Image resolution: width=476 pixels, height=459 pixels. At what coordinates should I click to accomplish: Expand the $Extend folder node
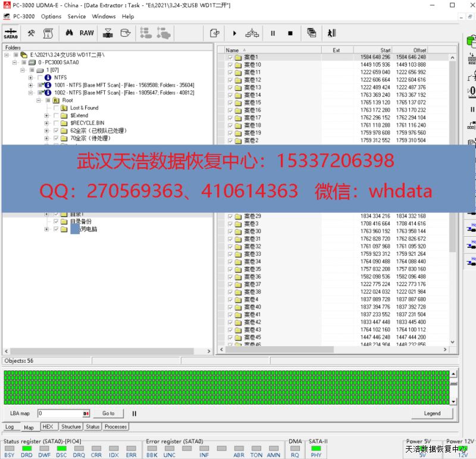click(47, 115)
